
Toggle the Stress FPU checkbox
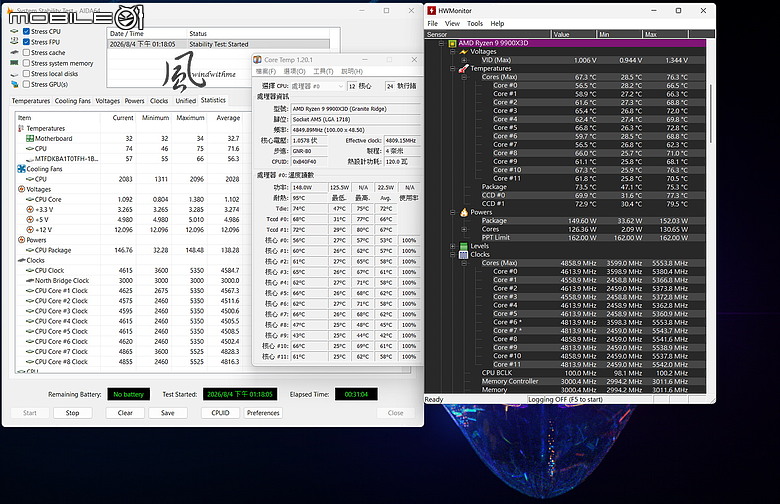(x=26, y=42)
